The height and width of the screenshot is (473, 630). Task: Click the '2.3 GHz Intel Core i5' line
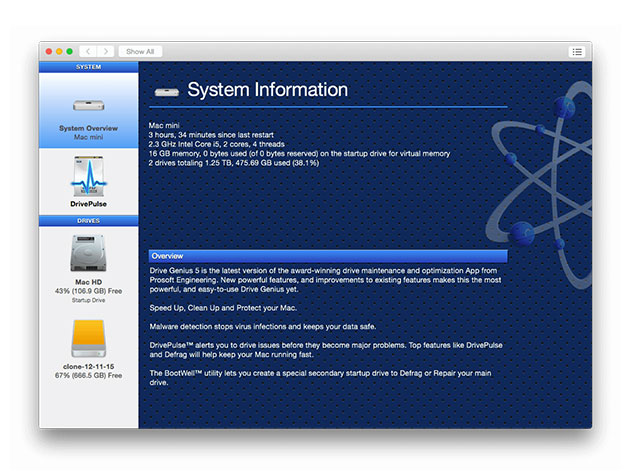[x=217, y=144]
